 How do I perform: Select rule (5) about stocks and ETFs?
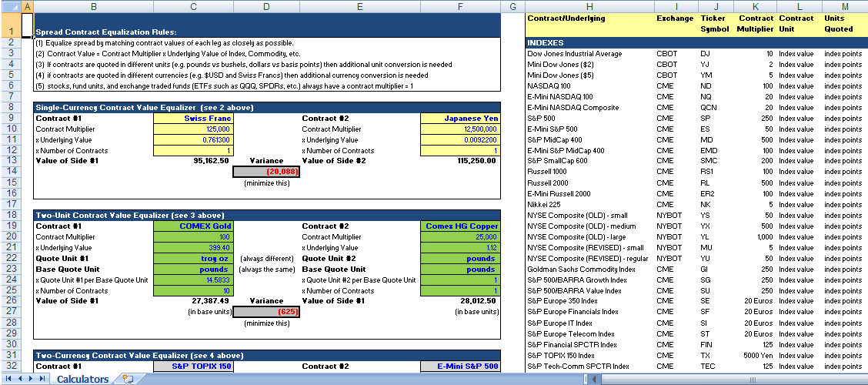(x=224, y=86)
